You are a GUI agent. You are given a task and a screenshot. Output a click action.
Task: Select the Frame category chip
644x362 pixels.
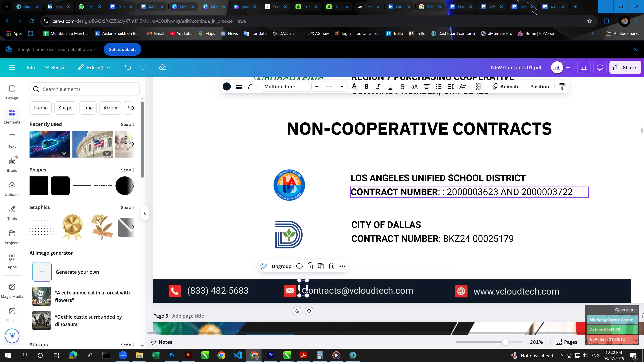point(40,108)
